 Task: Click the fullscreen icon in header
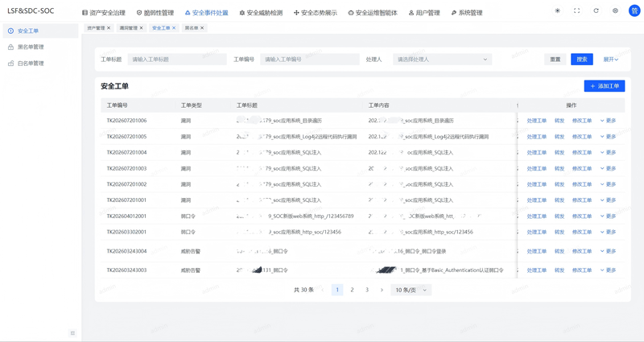pyautogui.click(x=576, y=10)
